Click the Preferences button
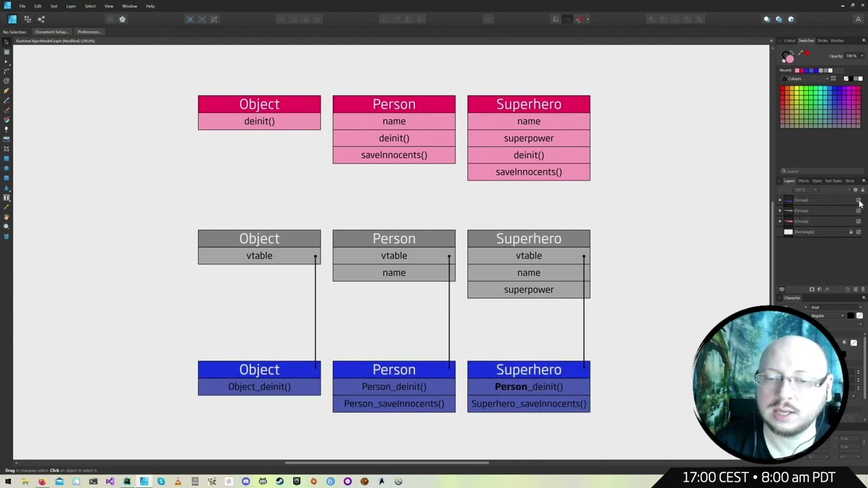868x488 pixels. 89,32
